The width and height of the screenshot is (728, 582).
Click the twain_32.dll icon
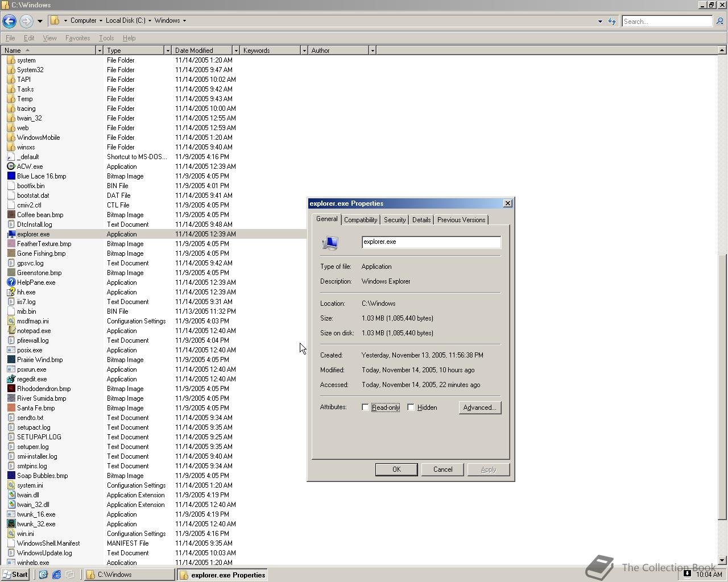point(11,505)
